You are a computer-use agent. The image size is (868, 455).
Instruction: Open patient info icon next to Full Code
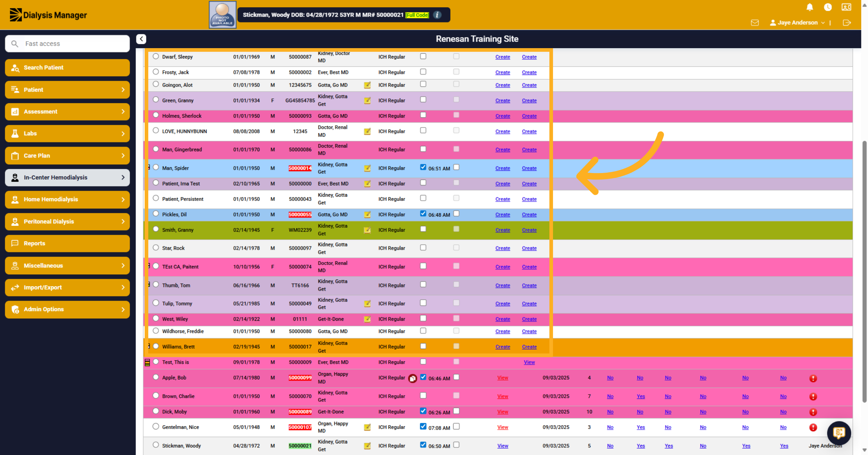[x=437, y=15]
